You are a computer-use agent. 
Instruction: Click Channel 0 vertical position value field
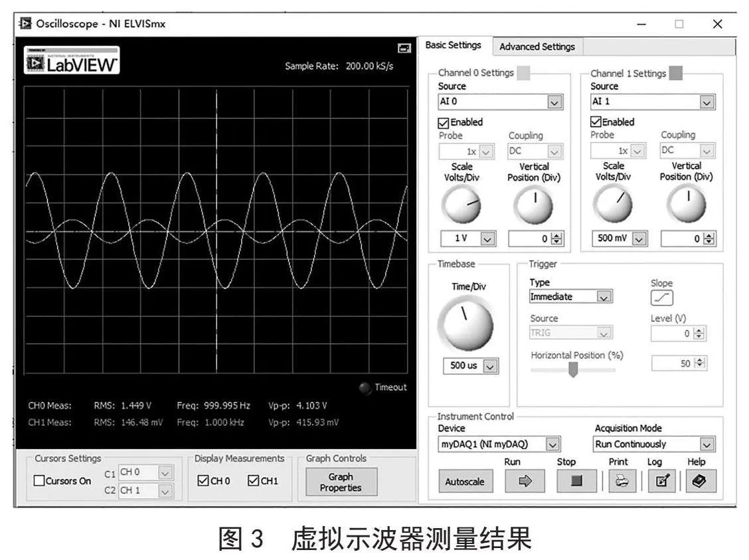529,239
